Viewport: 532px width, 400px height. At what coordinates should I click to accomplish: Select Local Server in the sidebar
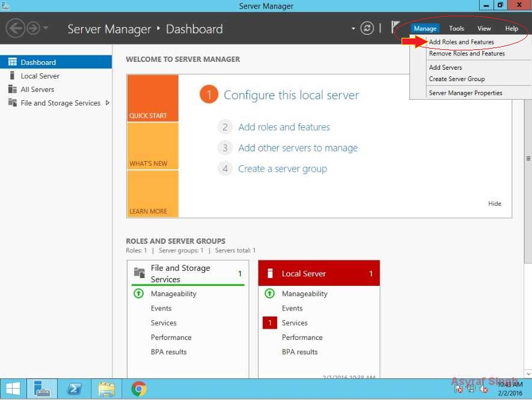tap(39, 75)
